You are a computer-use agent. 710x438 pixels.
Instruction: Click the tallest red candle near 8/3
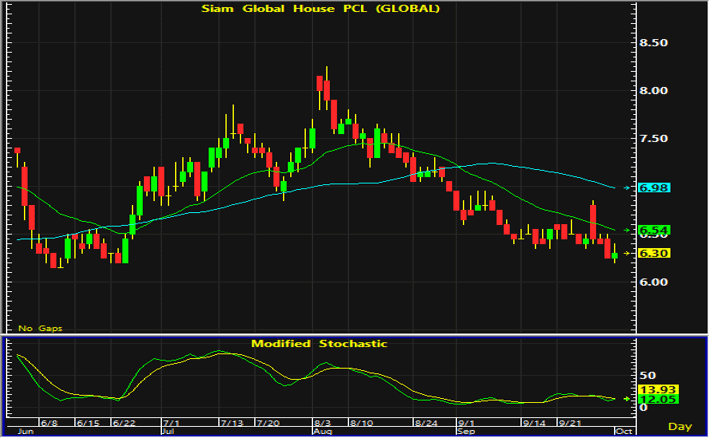tap(326, 90)
